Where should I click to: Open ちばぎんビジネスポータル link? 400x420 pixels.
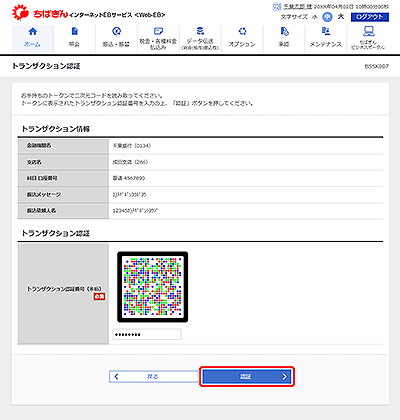coord(368,39)
